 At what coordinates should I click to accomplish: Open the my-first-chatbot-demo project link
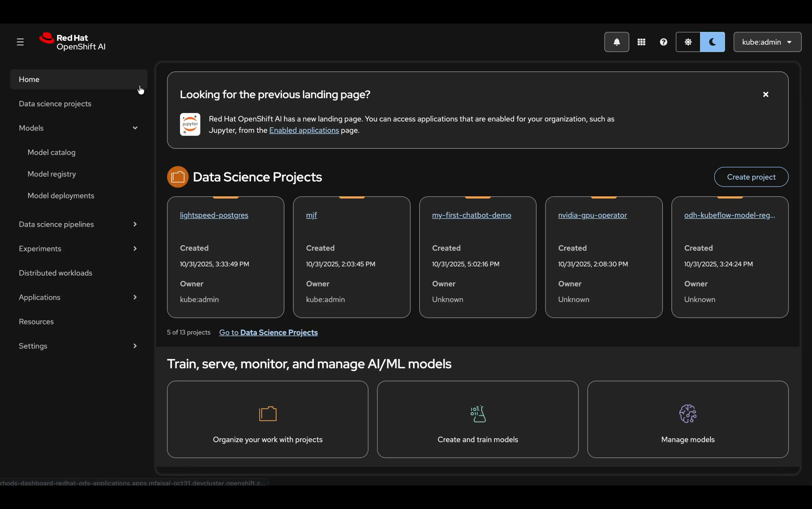[x=471, y=215]
